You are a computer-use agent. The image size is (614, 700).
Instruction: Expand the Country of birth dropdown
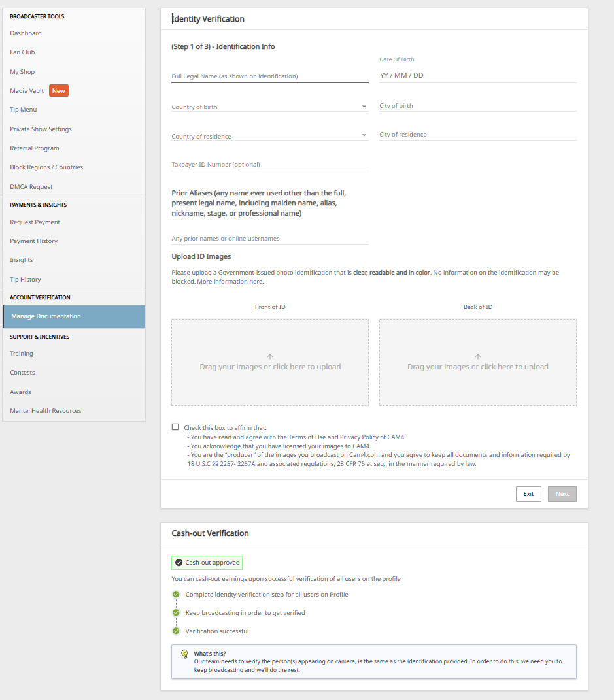coord(364,107)
